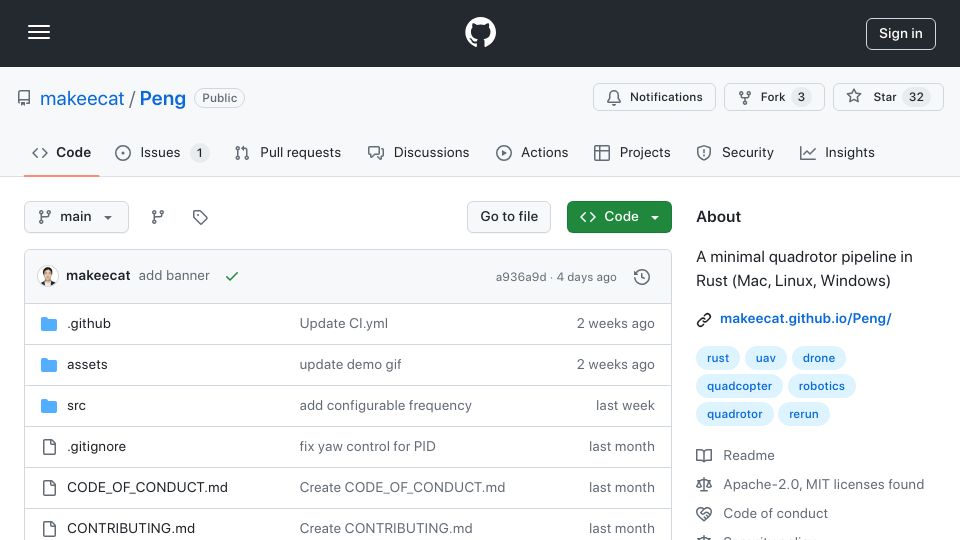The width and height of the screenshot is (960, 540).
Task: Open the makeecat owner profile link
Action: click(82, 99)
